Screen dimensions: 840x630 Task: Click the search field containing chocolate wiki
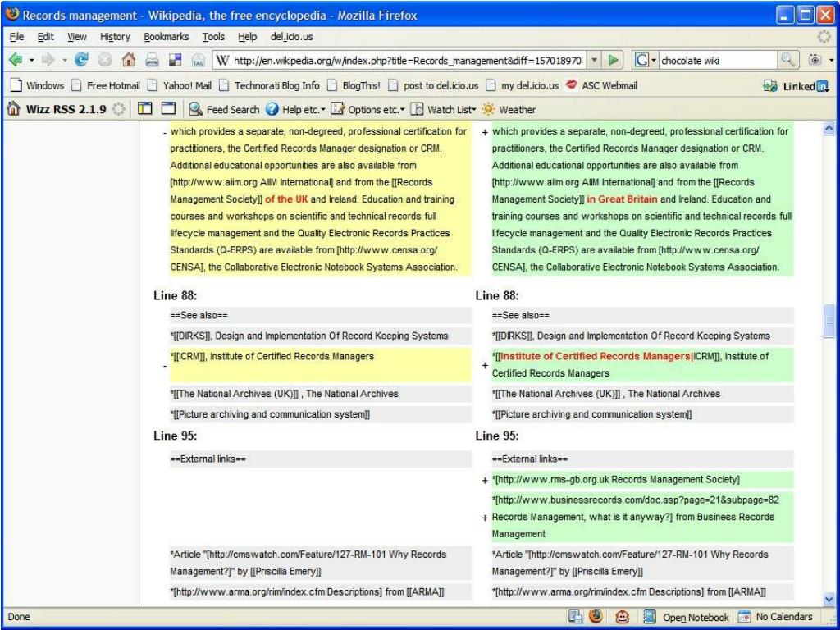(718, 61)
